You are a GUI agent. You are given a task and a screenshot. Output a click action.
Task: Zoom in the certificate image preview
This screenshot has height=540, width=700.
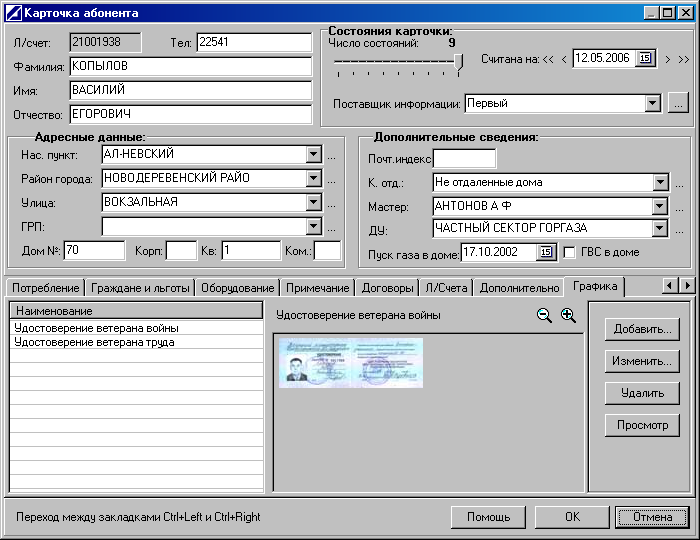pos(568,315)
